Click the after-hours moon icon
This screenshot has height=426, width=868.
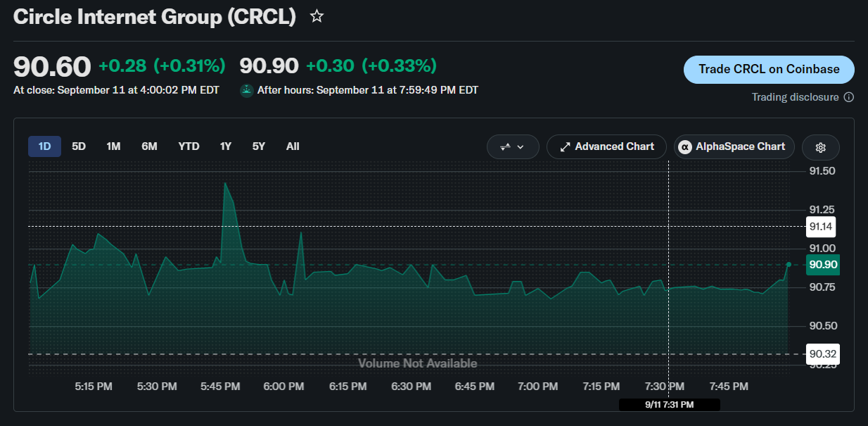[247, 90]
